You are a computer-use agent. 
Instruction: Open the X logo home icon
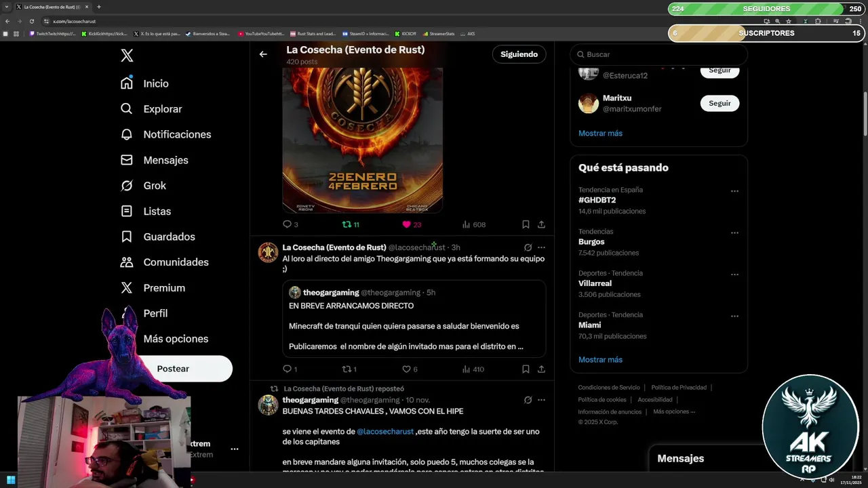click(127, 56)
